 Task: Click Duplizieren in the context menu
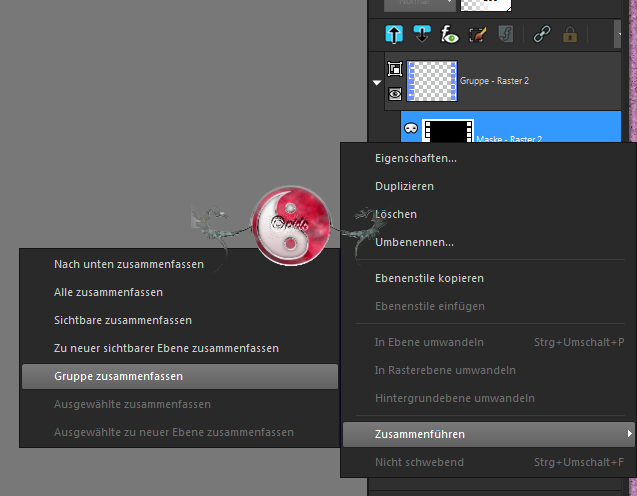(404, 186)
